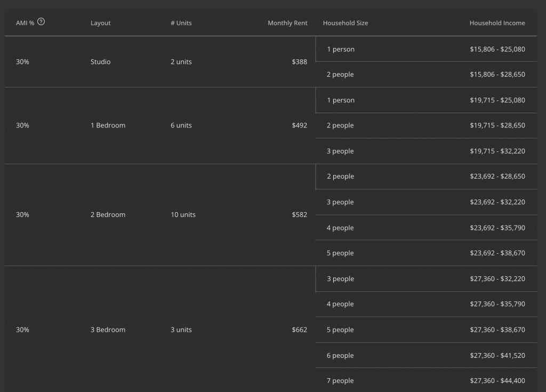Click the Monthly Rent column header
This screenshot has width=546, height=392.
click(287, 23)
